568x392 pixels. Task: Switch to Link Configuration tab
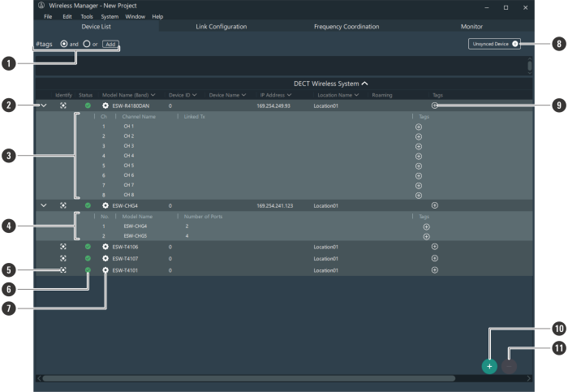[x=222, y=27]
